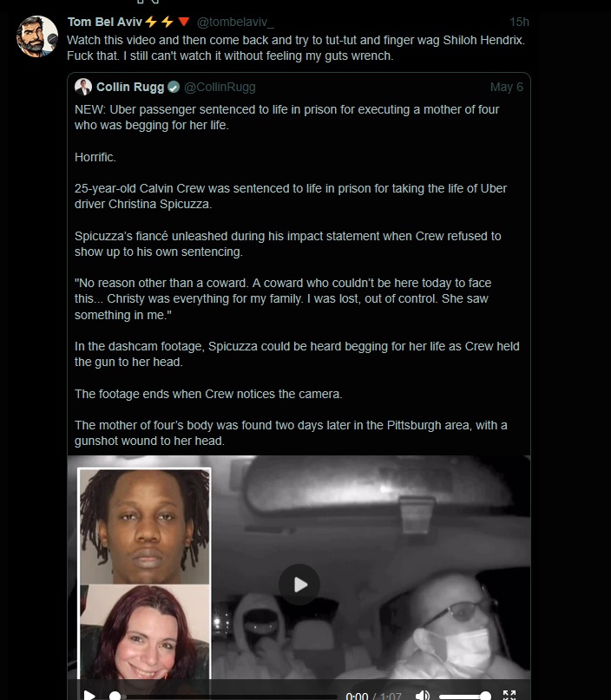Click the small play icon in the video control bar

pos(89,695)
